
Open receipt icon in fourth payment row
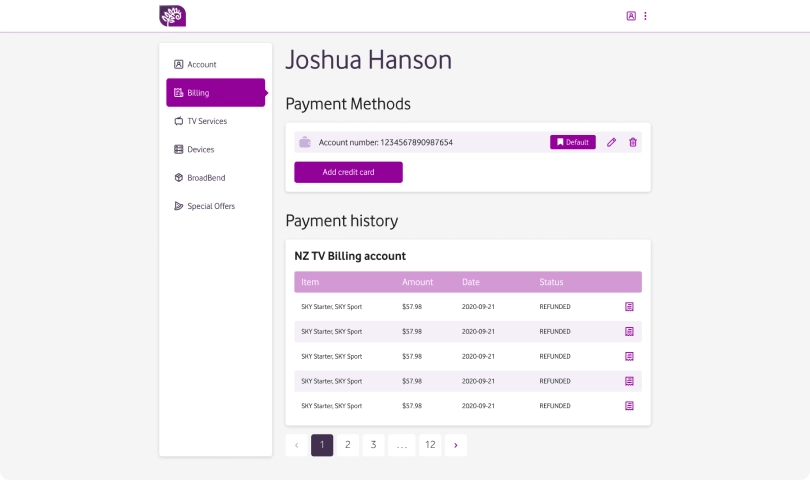pos(629,381)
